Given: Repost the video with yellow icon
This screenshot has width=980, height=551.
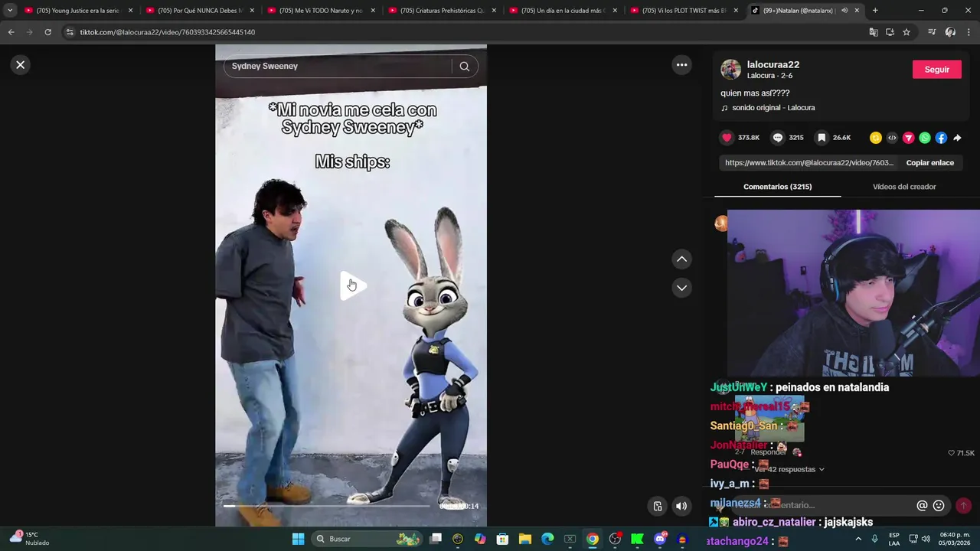Looking at the screenshot, I should (x=876, y=138).
